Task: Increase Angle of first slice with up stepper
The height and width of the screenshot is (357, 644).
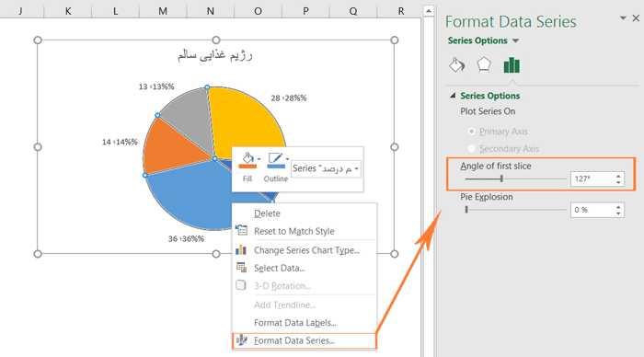Action: click(618, 177)
